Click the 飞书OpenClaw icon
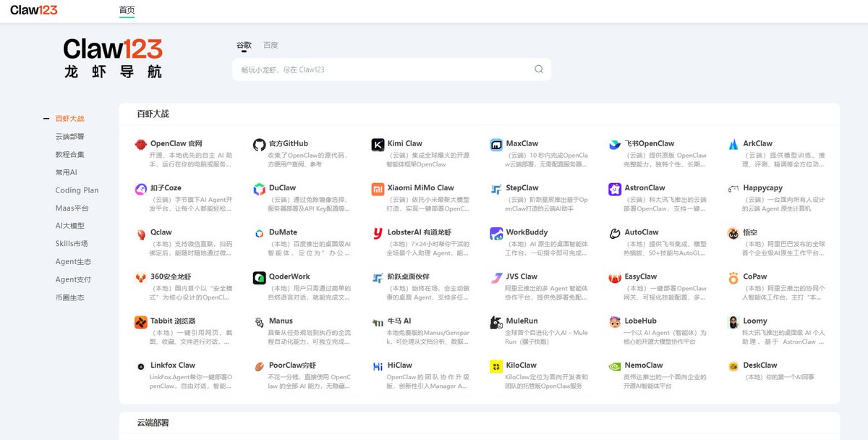Viewport: 868px width, 440px height. coord(615,145)
